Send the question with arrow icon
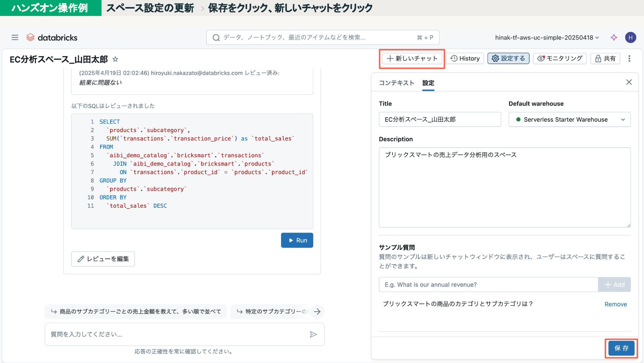This screenshot has height=363, width=644. point(313,334)
